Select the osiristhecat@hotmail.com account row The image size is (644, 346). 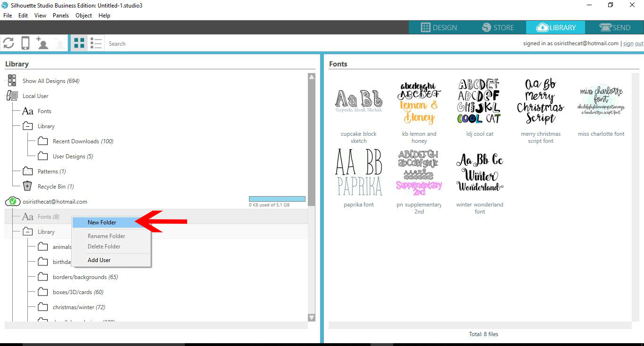coord(156,202)
